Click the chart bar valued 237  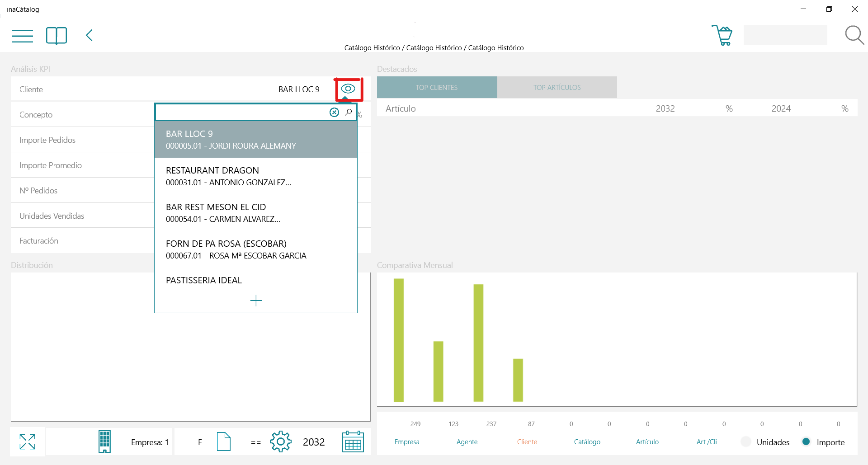click(x=478, y=343)
